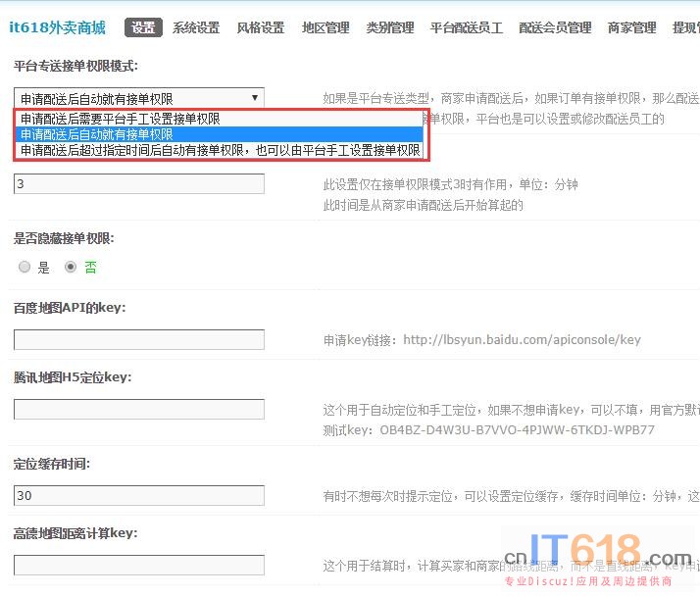Go to the 配送会员管理 tab
700x597 pixels.
click(555, 27)
